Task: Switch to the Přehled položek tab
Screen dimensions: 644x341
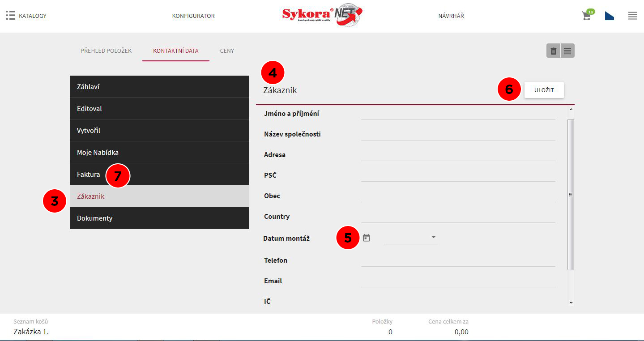Action: coord(106,51)
